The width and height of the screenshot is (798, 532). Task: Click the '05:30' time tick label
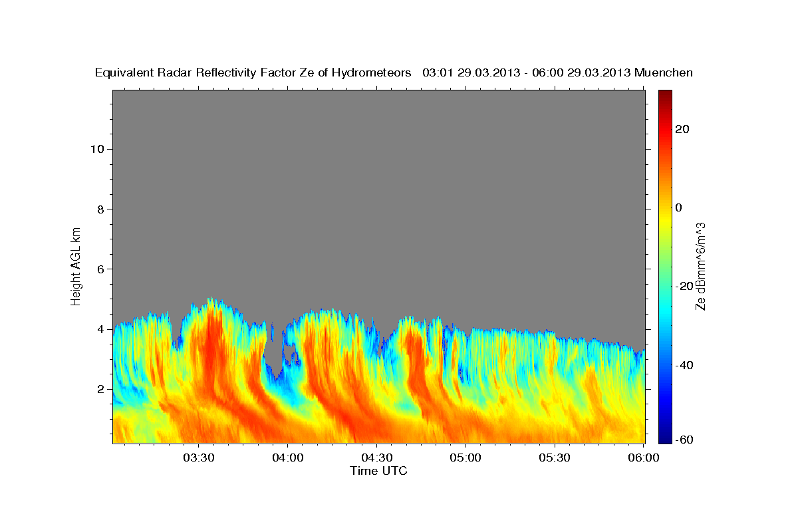point(555,458)
